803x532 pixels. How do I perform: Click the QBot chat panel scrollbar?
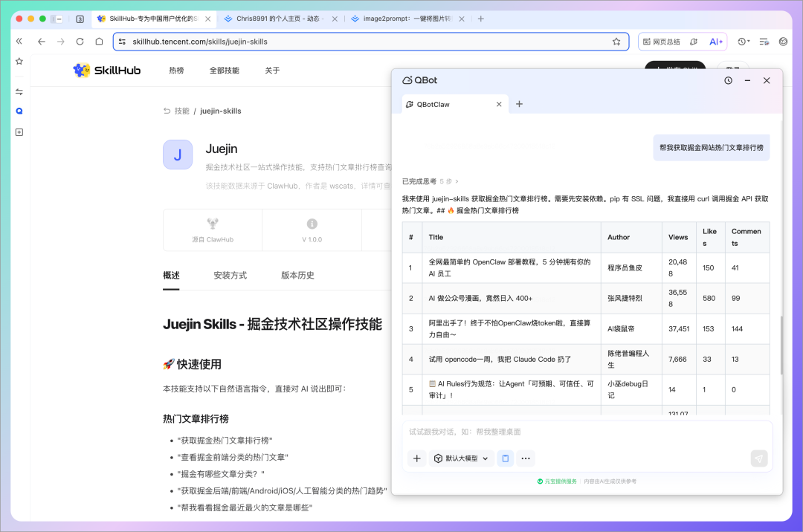coord(780,346)
